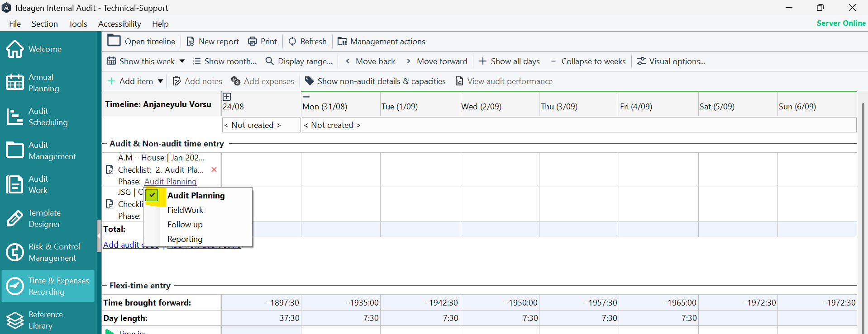Image resolution: width=868 pixels, height=334 pixels.
Task: Expand the 24/08 week column
Action: tap(227, 96)
